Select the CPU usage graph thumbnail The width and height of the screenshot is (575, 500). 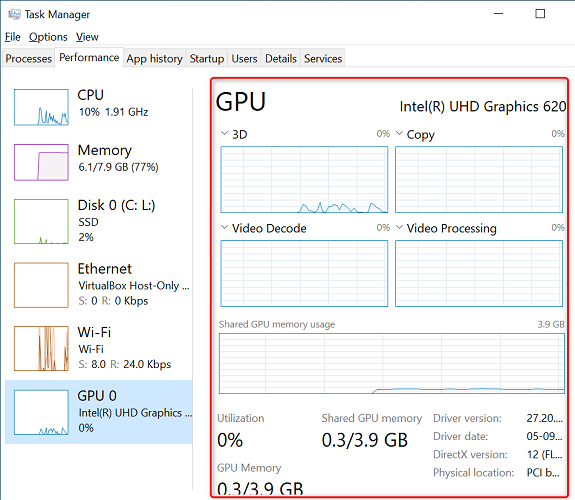point(41,107)
